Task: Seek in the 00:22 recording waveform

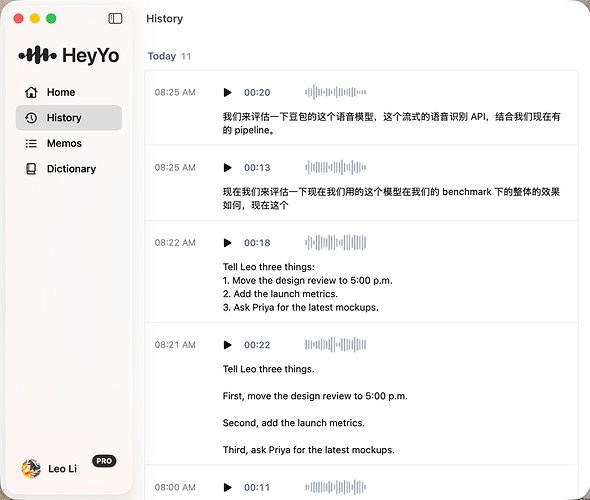Action: pos(336,345)
